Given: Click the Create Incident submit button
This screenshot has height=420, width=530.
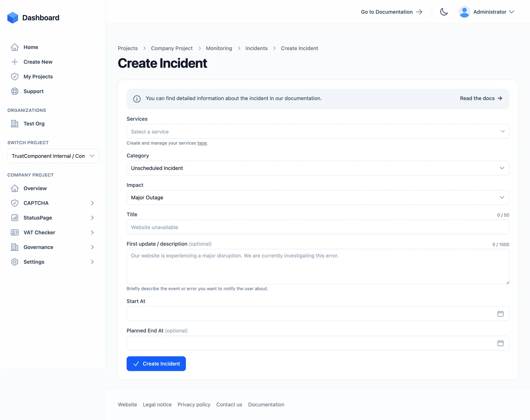Looking at the screenshot, I should [x=156, y=364].
